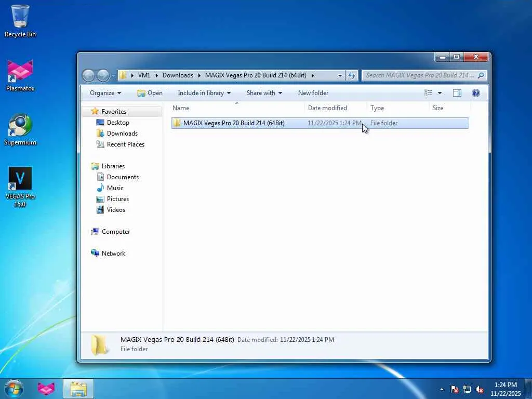This screenshot has height=399, width=532.
Task: Maximize the Explorer window
Action: point(457,57)
